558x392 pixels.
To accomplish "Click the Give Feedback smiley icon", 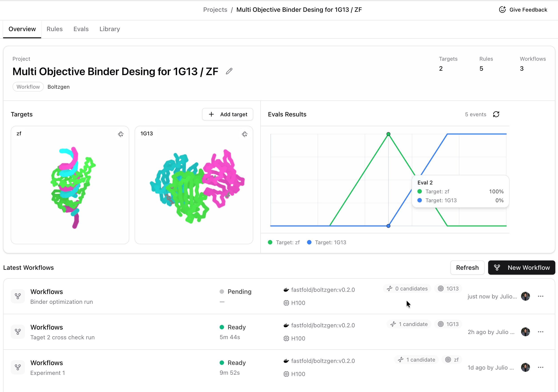I will click(x=502, y=10).
